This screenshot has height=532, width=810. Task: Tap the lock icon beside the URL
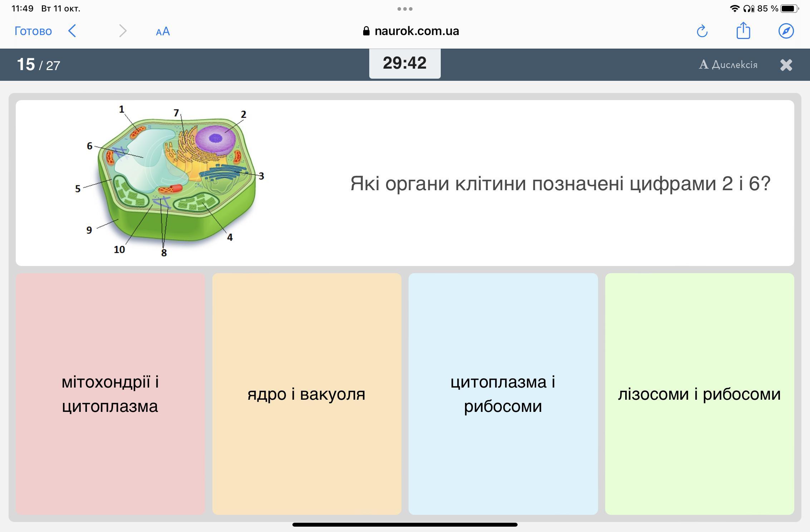[x=366, y=31]
